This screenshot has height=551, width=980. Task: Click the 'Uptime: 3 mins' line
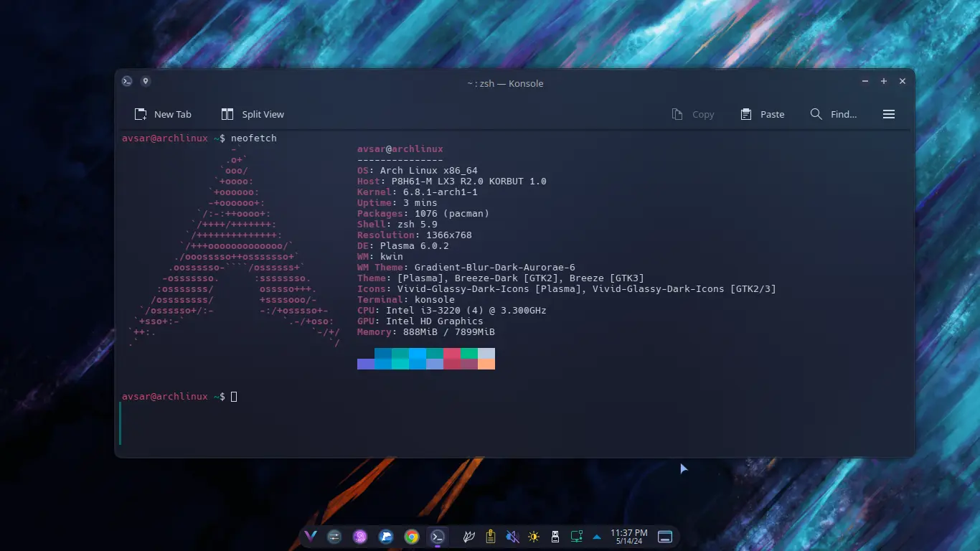coord(397,203)
